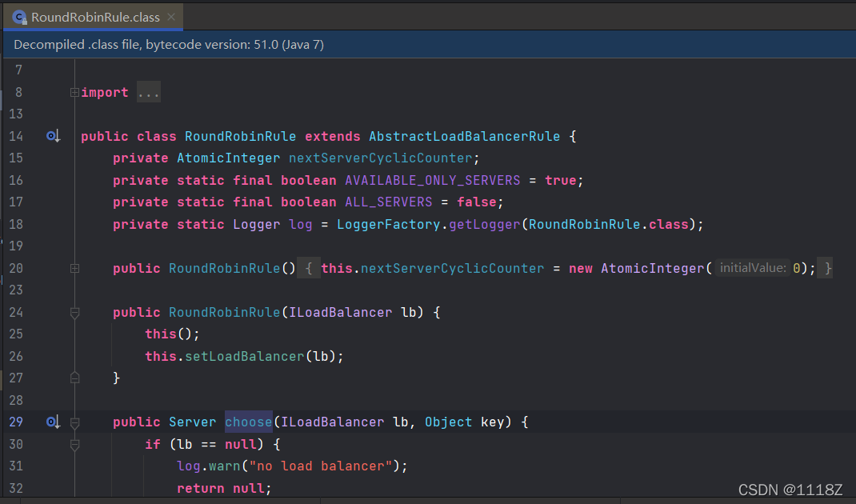Collapse the constructor starting at line 24
Viewport: 856px width, 504px height.
point(74,313)
